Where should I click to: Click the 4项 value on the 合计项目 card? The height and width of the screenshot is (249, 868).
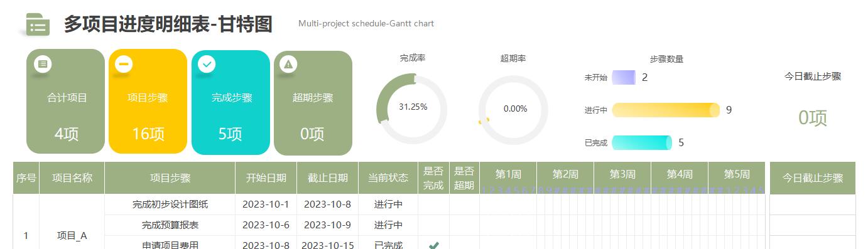67,134
